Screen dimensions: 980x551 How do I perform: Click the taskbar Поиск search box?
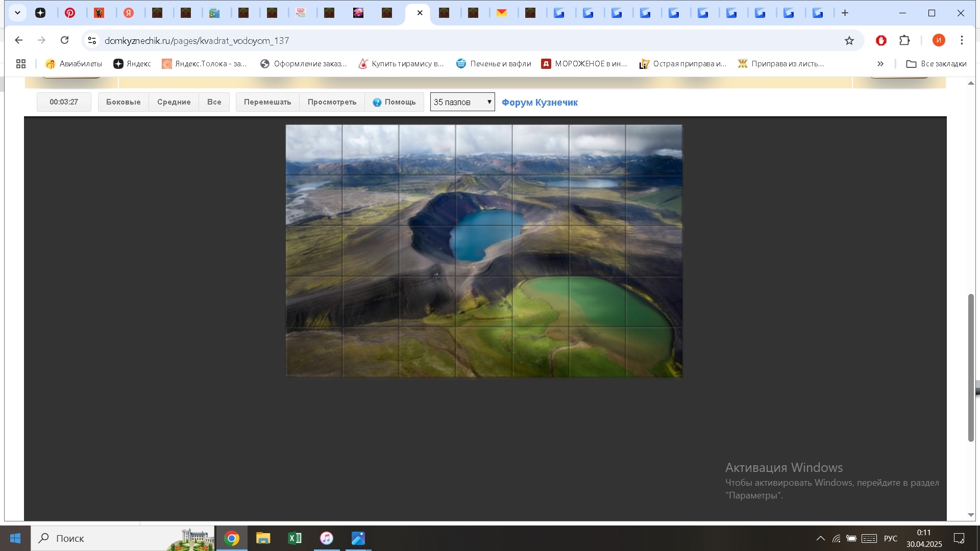(x=122, y=538)
